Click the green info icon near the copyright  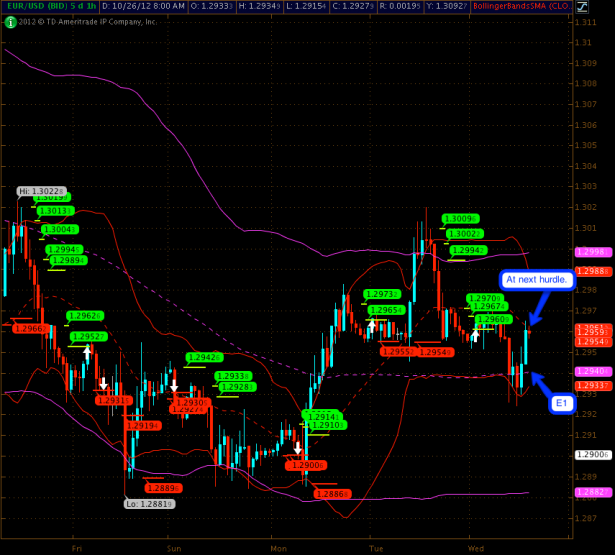[9, 22]
